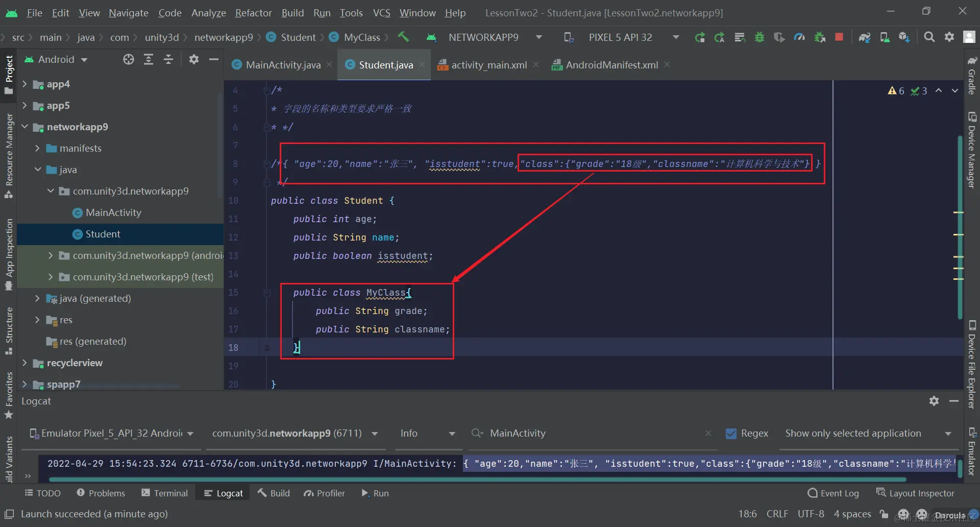The height and width of the screenshot is (527, 980).
Task: Open Project panel options gear
Action: (194, 60)
